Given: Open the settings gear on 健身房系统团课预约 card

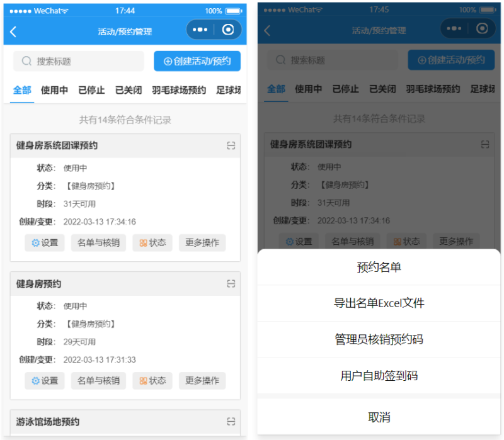Looking at the screenshot, I should point(35,243).
